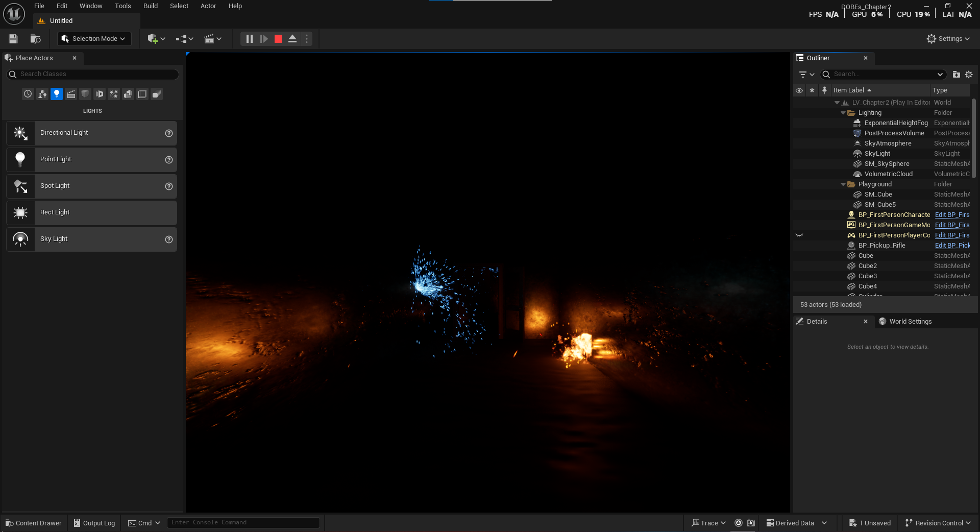The height and width of the screenshot is (532, 980).
Task: Open the Selection Mode dropdown
Action: [x=94, y=39]
